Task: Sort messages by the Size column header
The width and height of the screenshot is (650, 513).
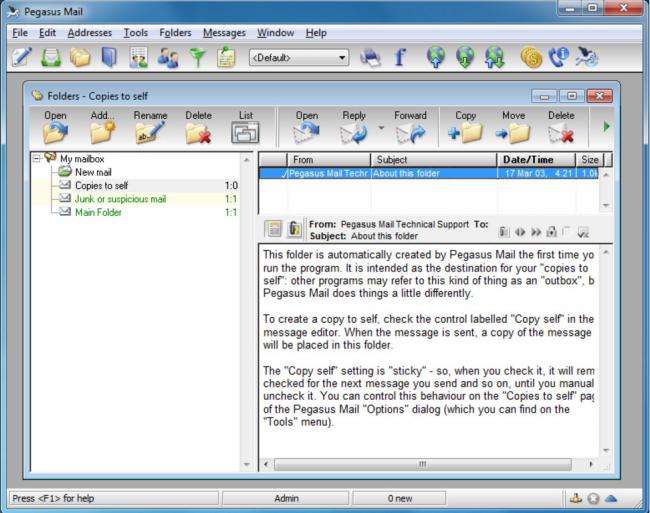Action: click(x=589, y=160)
